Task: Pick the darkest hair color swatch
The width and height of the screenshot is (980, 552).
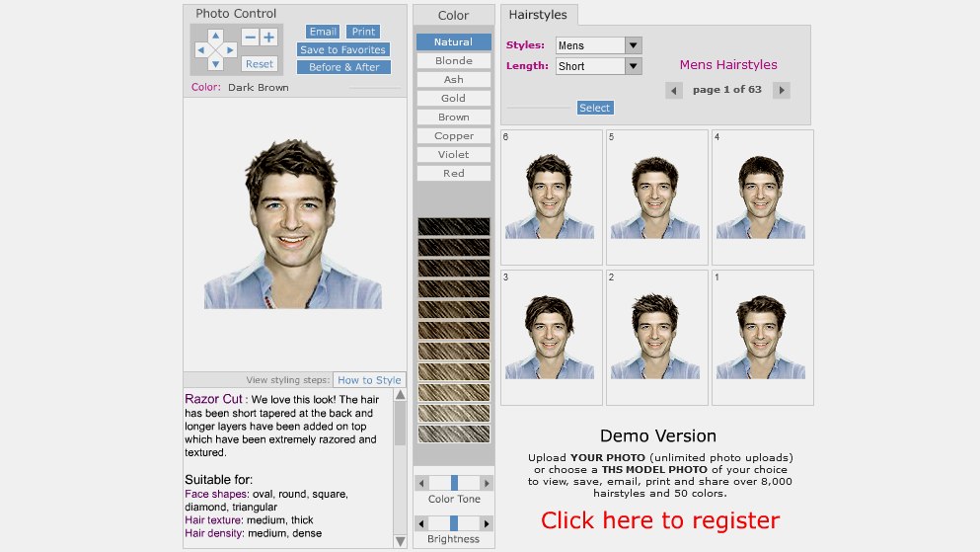Action: (454, 226)
